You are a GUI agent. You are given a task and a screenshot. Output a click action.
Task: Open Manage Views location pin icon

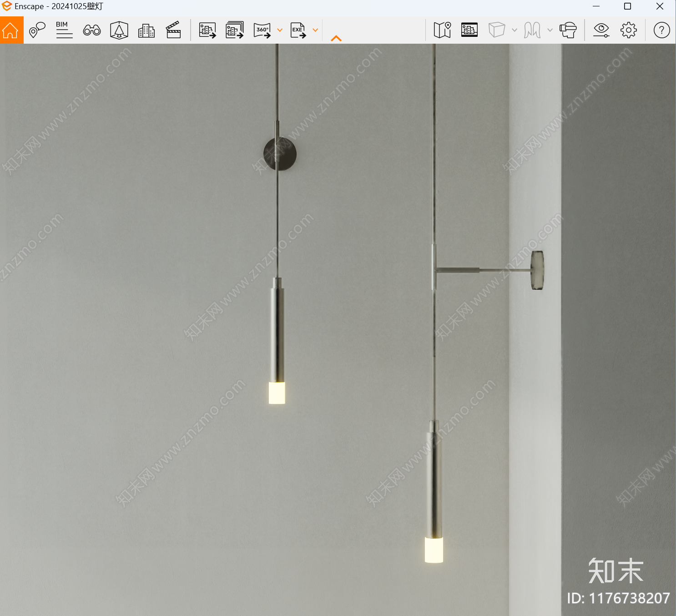[37, 30]
